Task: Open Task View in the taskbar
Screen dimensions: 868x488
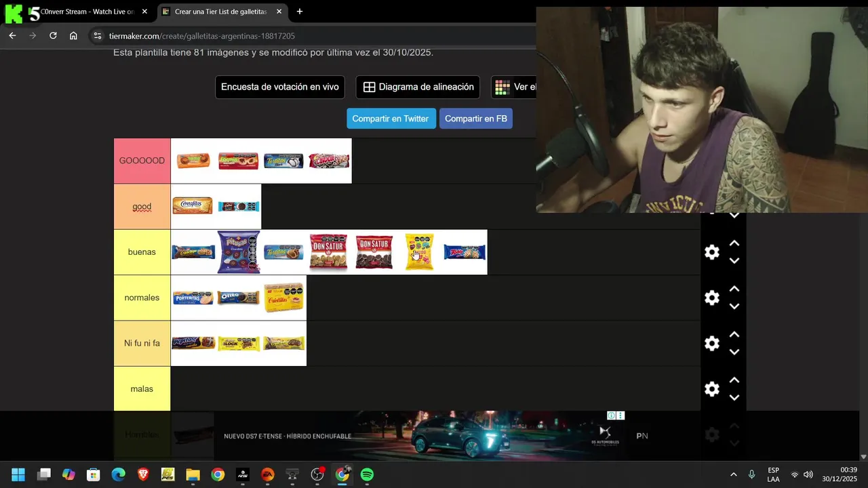Action: (x=44, y=474)
